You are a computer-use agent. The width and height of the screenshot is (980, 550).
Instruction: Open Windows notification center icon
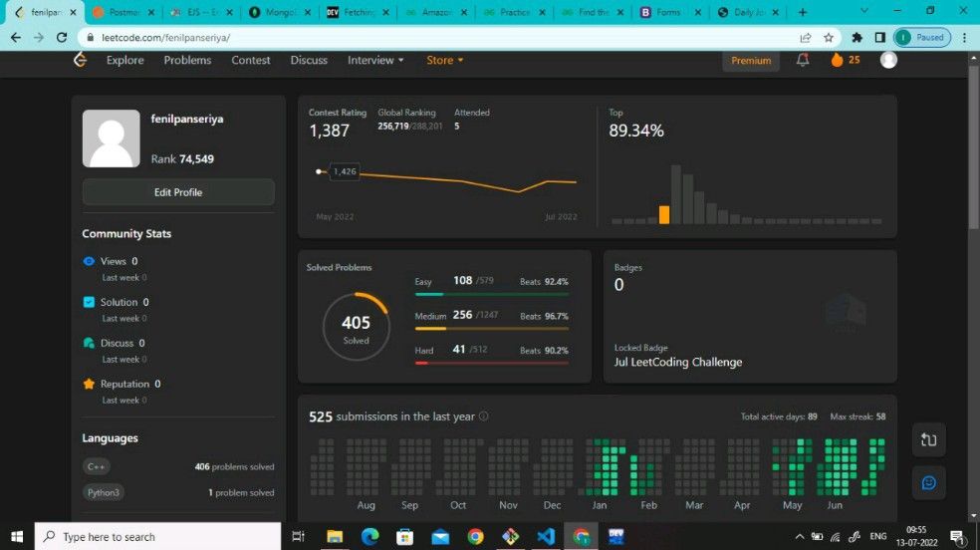(956, 536)
